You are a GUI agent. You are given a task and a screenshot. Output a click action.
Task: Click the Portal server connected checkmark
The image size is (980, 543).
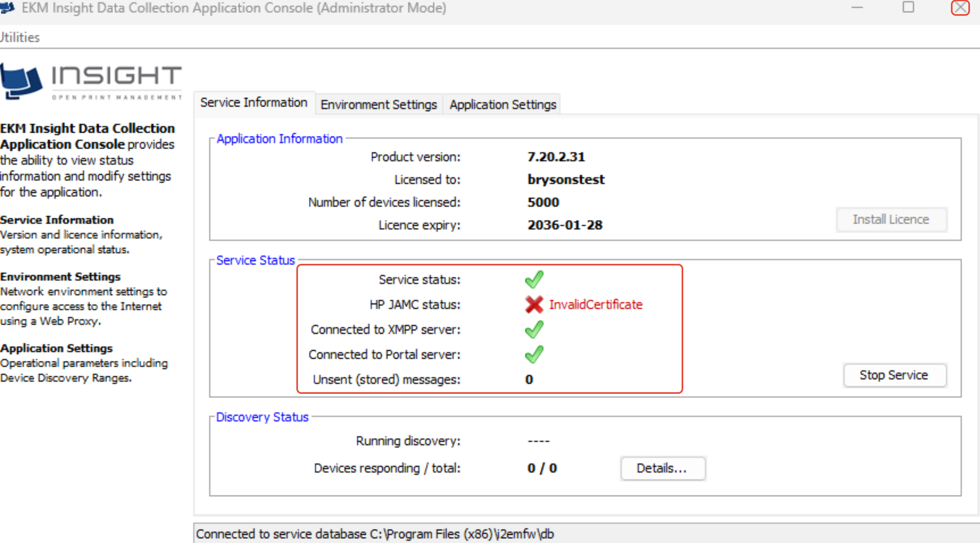point(534,354)
